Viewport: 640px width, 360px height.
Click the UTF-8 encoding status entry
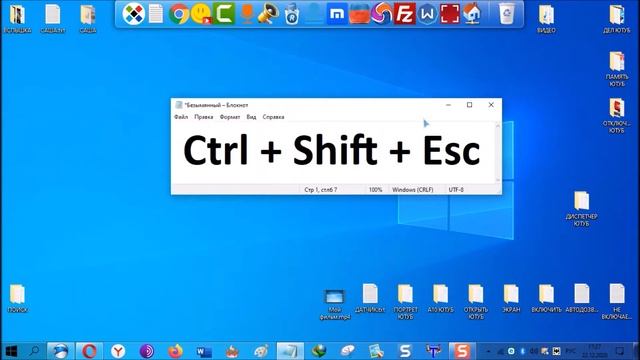coord(456,189)
